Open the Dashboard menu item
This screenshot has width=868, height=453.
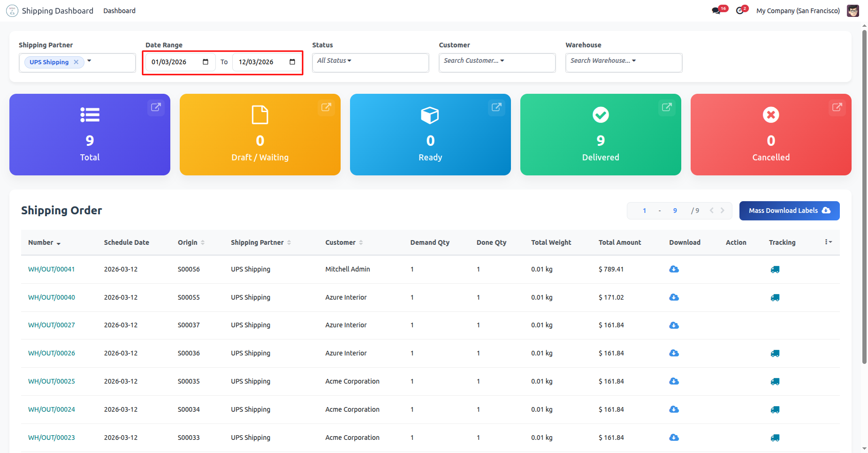[119, 11]
